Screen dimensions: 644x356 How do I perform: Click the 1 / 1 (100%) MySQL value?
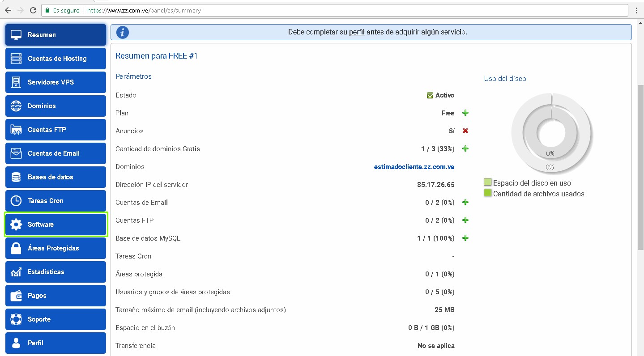(x=436, y=238)
